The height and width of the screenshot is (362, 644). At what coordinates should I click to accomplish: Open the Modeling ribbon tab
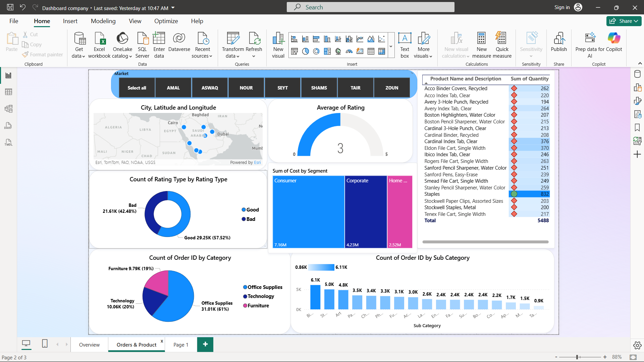(x=103, y=21)
